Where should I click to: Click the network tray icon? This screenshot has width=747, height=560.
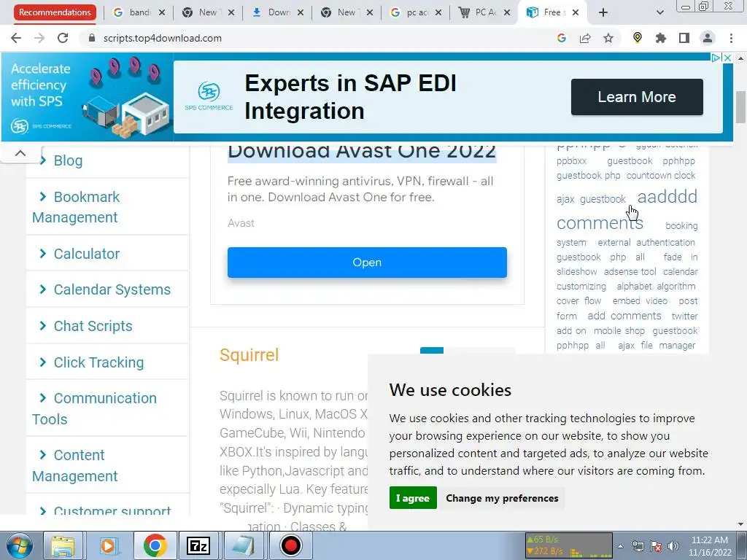(638, 546)
